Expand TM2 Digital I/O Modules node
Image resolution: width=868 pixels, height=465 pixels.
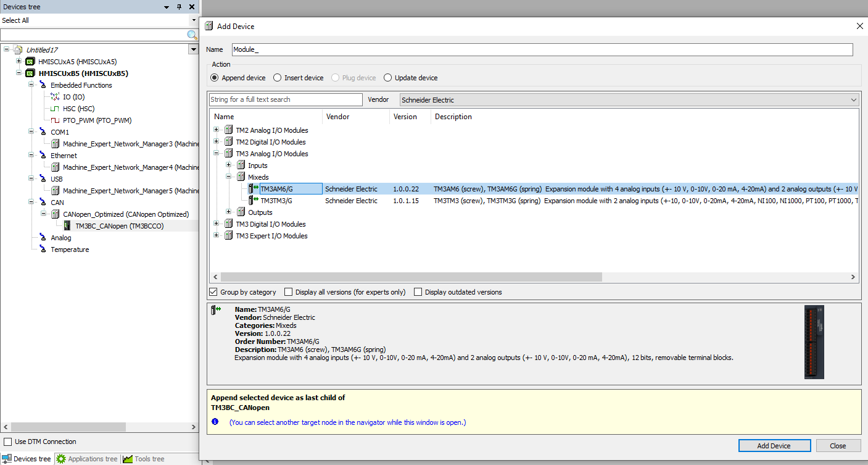tap(217, 142)
